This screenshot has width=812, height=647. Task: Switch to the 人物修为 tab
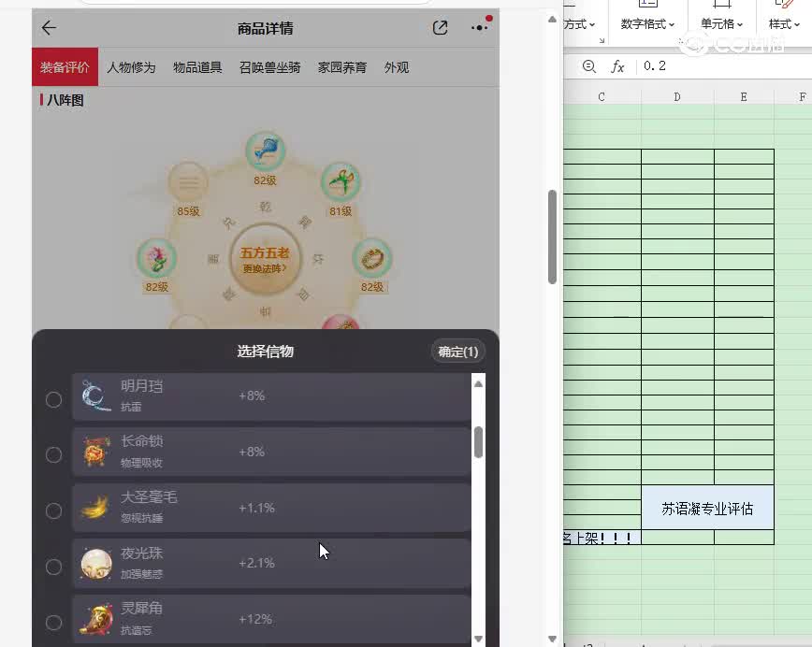[x=131, y=67]
